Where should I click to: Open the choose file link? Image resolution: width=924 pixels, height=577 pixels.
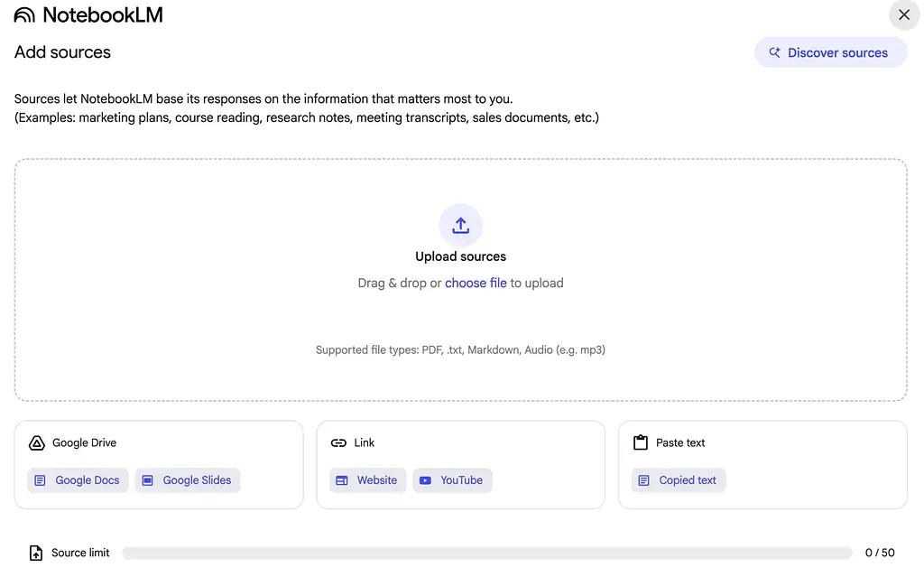click(476, 283)
